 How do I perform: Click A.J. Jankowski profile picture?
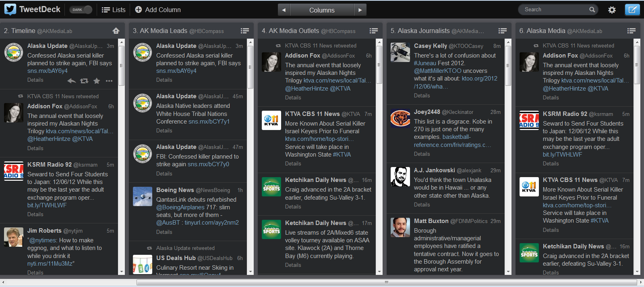tap(400, 176)
